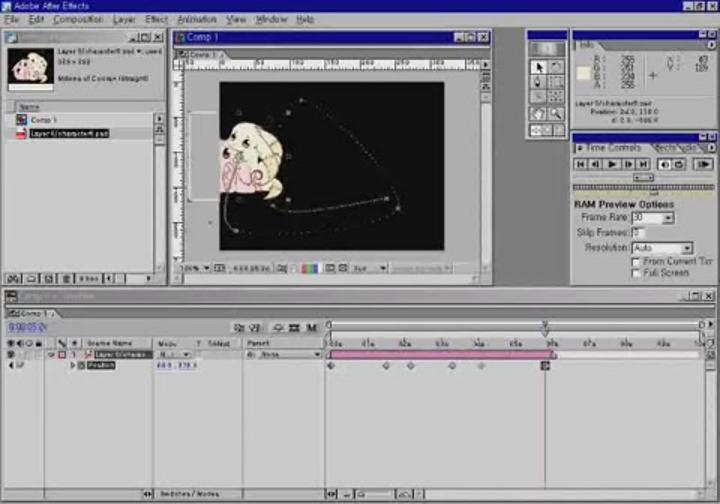Click the snapshot camera icon in Comp window
Viewport: 720px width, 504px height.
point(281,268)
